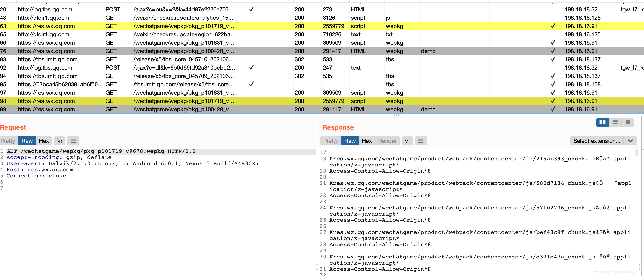Toggle Response \n show non-printable chars
644x276 pixels.
pyautogui.click(x=407, y=141)
